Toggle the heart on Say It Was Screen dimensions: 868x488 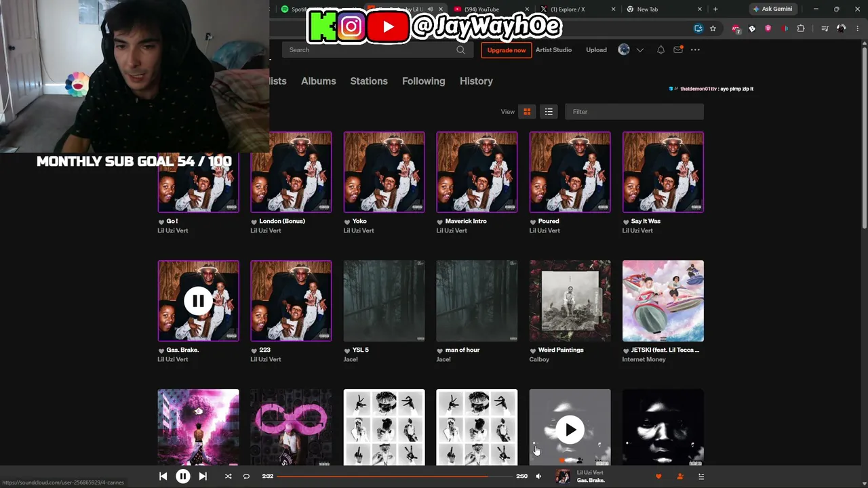626,222
